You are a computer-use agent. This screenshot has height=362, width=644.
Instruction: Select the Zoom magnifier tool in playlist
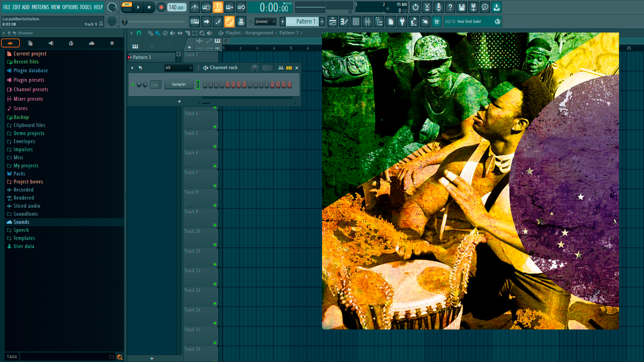[x=202, y=33]
